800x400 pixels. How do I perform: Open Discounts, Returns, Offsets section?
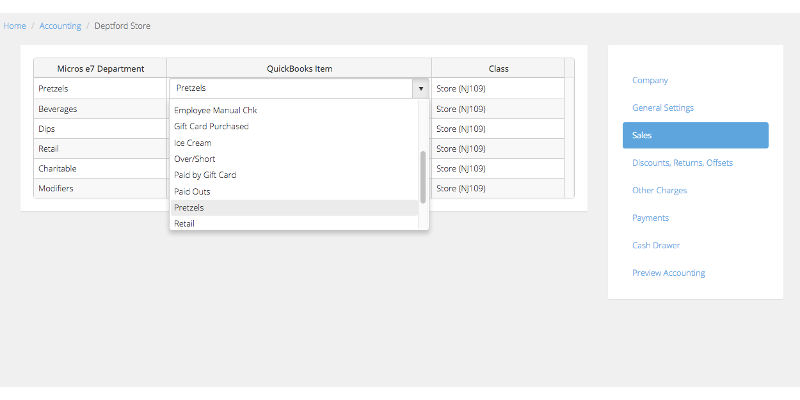tap(682, 163)
